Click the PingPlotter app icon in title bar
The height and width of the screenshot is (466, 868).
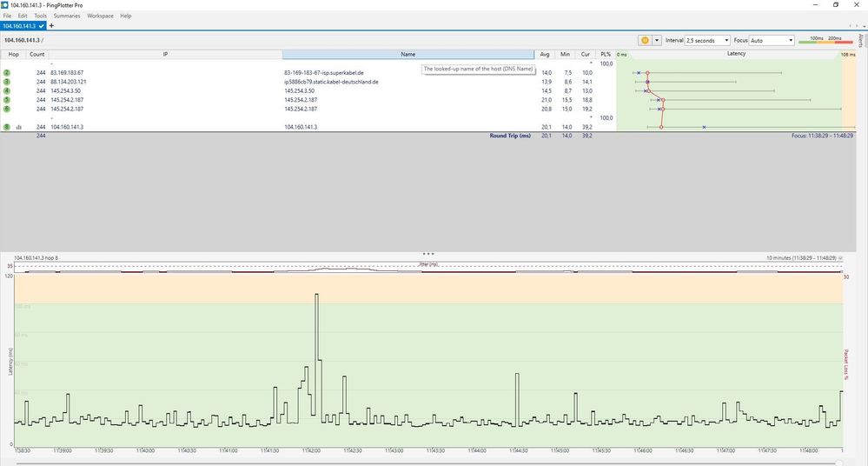[5, 5]
